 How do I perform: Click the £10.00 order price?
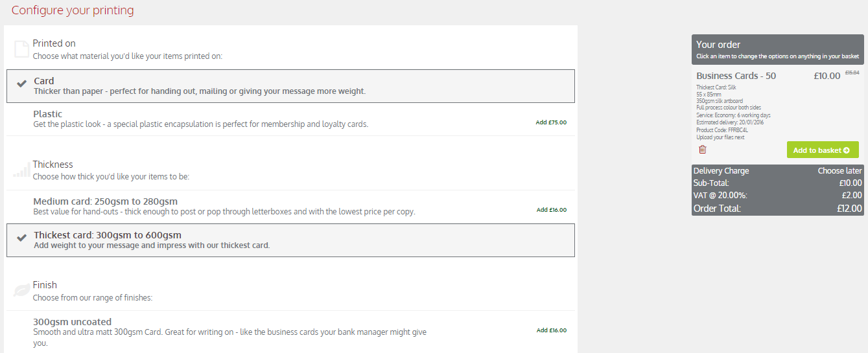pos(827,76)
